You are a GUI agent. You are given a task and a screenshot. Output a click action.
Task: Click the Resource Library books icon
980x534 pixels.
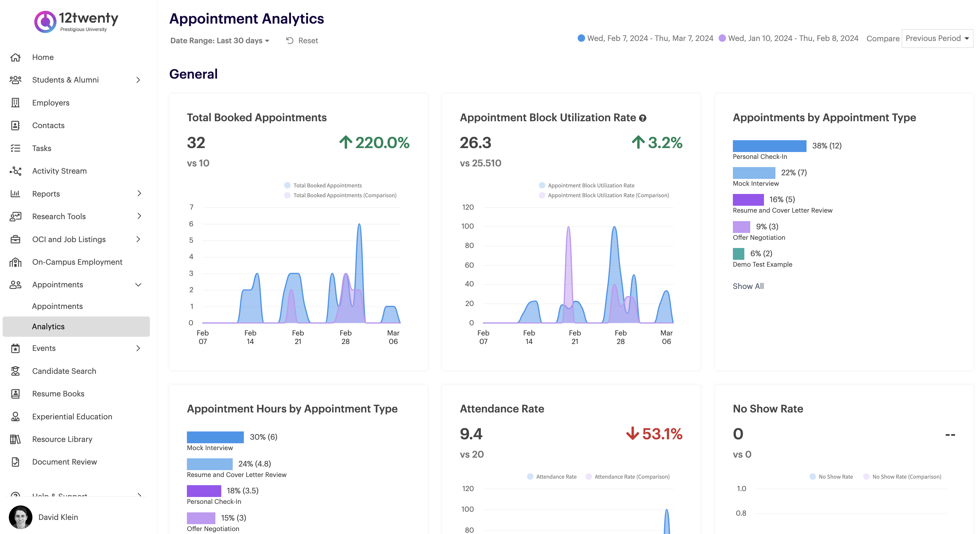15,439
